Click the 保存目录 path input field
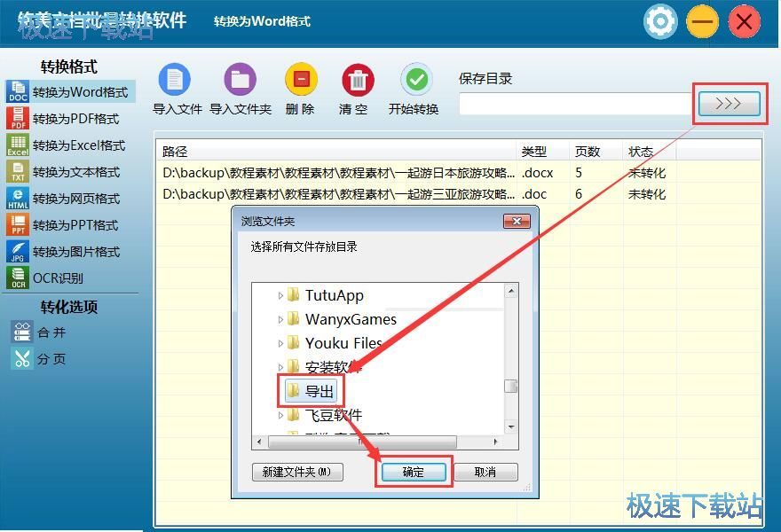The width and height of the screenshot is (781, 532). point(576,104)
